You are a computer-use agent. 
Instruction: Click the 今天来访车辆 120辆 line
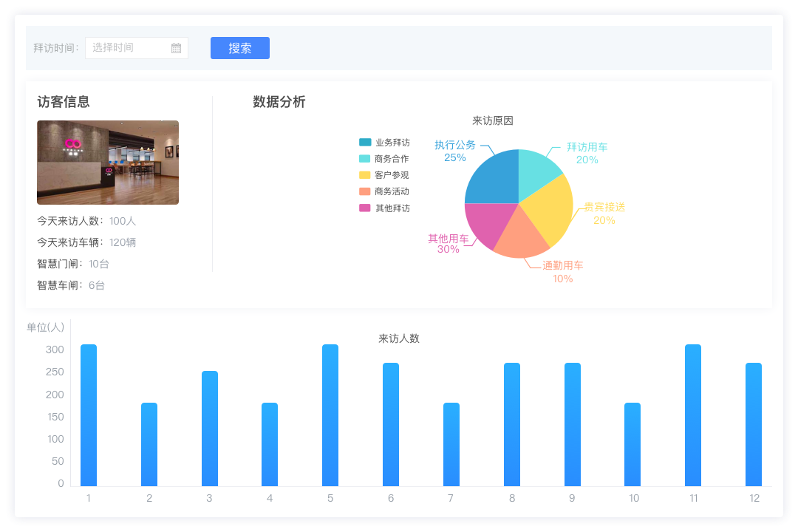click(x=86, y=242)
